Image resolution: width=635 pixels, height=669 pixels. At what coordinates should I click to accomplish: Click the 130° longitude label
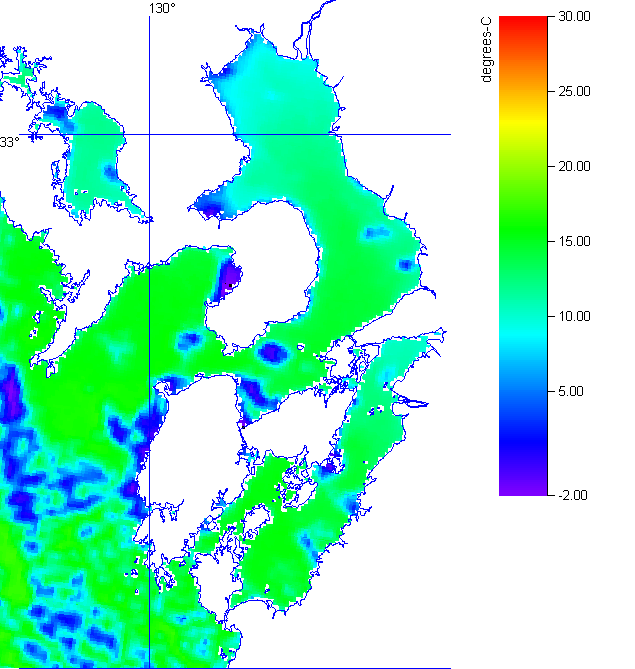(162, 8)
